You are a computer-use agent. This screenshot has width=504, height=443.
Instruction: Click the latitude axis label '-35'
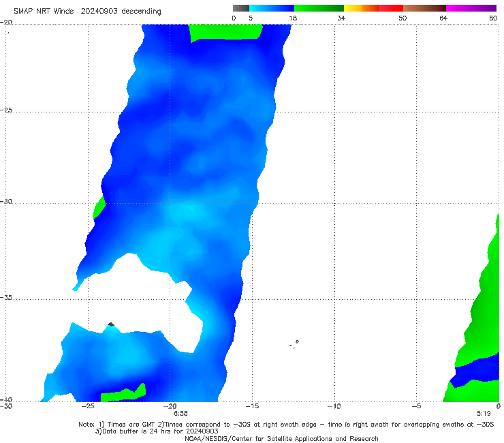pos(6,297)
